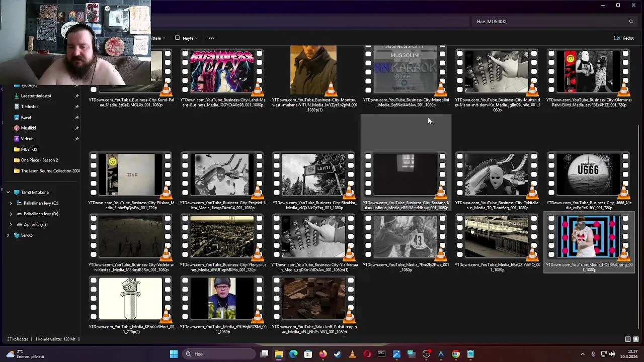Image resolution: width=644 pixels, height=362 pixels.
Task: Launch Google Chrome from the taskbar
Action: click(x=455, y=354)
